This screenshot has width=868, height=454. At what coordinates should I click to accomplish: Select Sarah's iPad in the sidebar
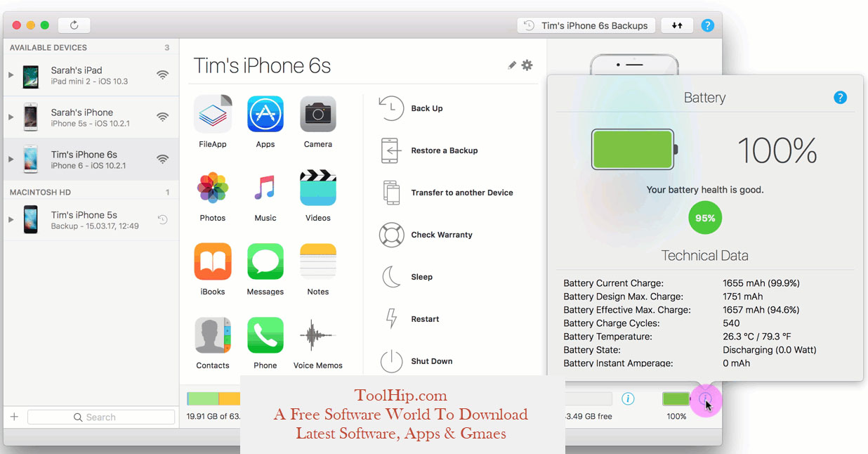(90, 75)
